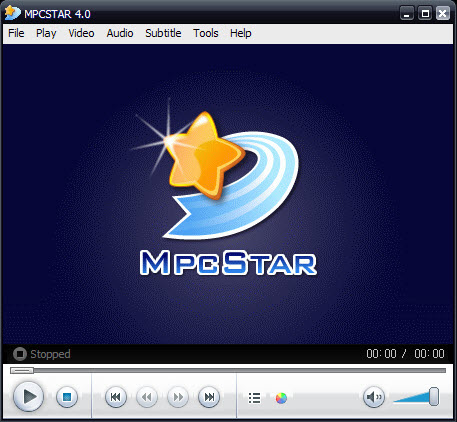The height and width of the screenshot is (422, 457).
Task: Open the playlist icon
Action: pyautogui.click(x=255, y=398)
